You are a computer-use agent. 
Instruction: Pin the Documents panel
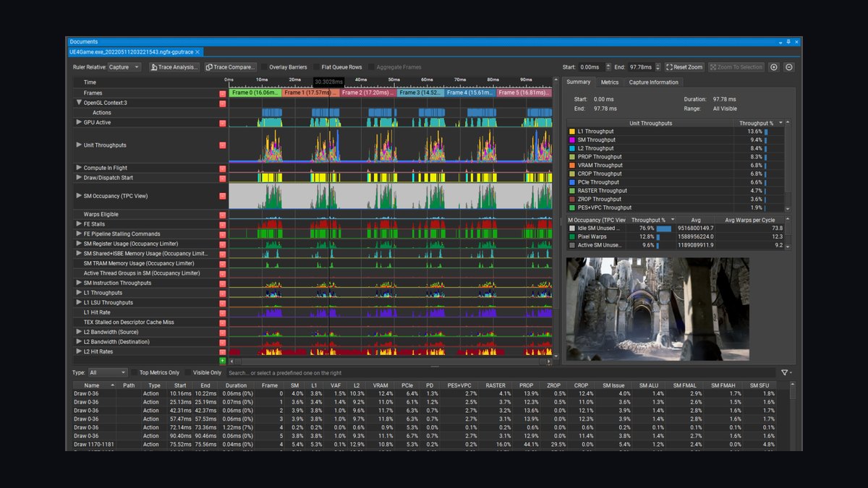pos(788,42)
